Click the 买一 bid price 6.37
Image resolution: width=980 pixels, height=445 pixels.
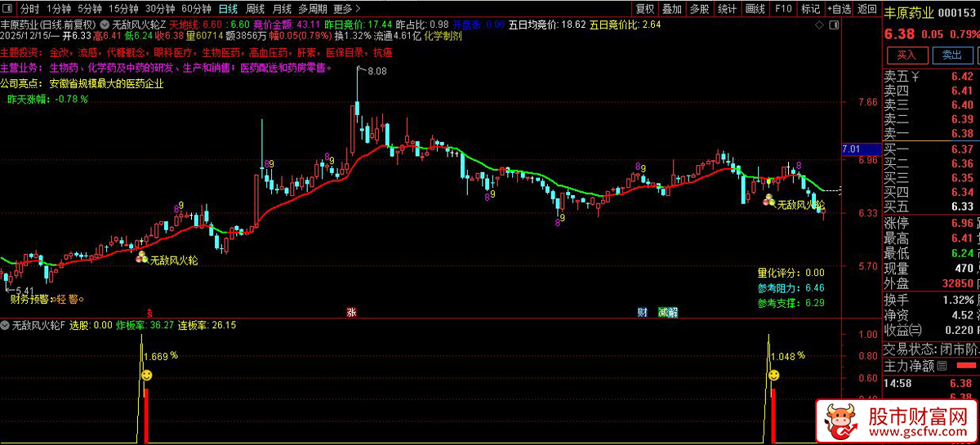coord(962,149)
